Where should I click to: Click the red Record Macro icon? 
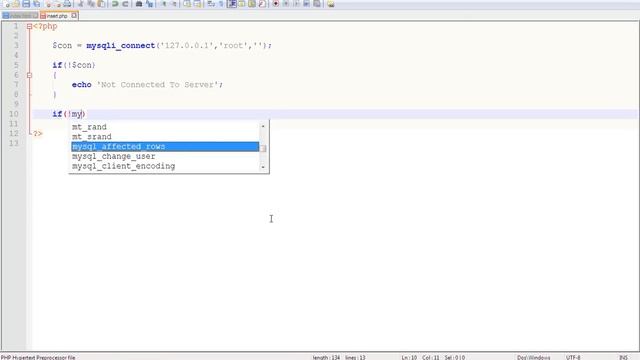pyautogui.click(x=276, y=4)
